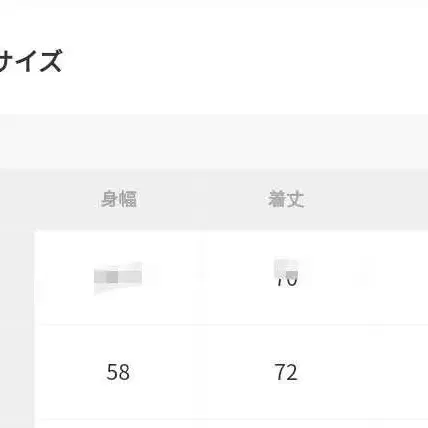This screenshot has width=428, height=428.
Task: Click the pixelated value under 身幅
Action: point(118,277)
